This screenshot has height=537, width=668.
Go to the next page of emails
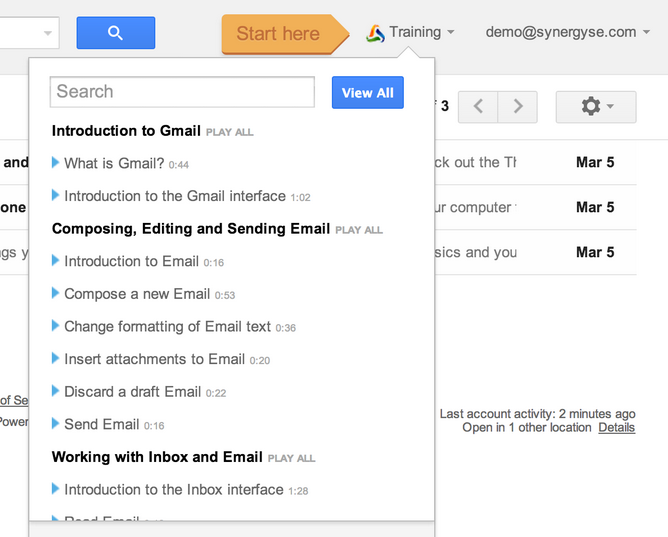(x=518, y=106)
